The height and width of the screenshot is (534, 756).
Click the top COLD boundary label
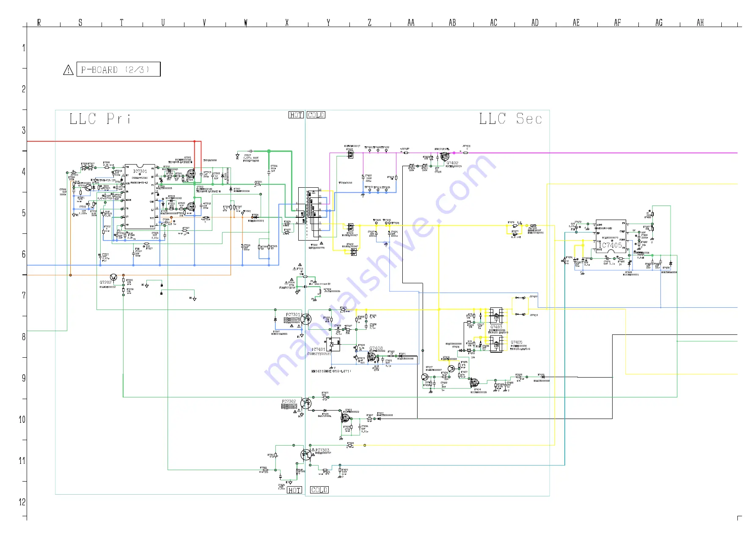coord(316,115)
